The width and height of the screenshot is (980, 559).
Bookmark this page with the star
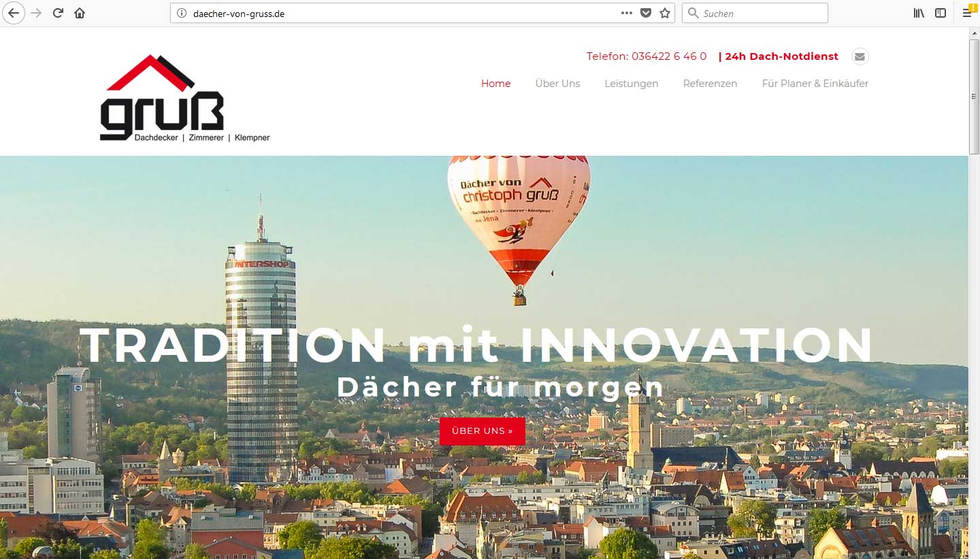(x=665, y=13)
